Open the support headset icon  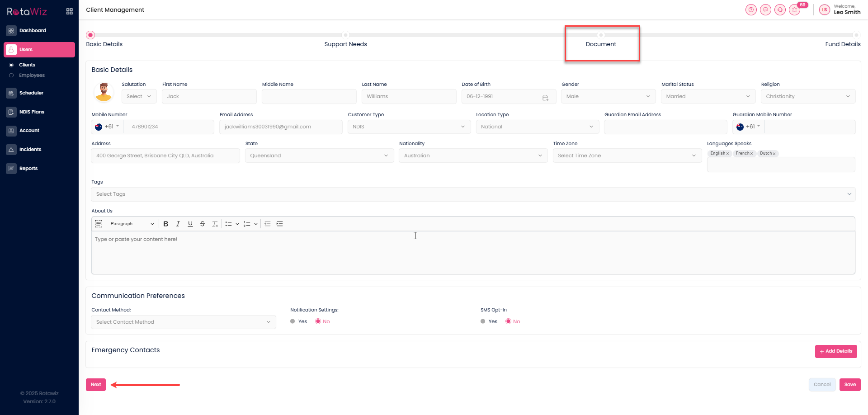(x=780, y=10)
